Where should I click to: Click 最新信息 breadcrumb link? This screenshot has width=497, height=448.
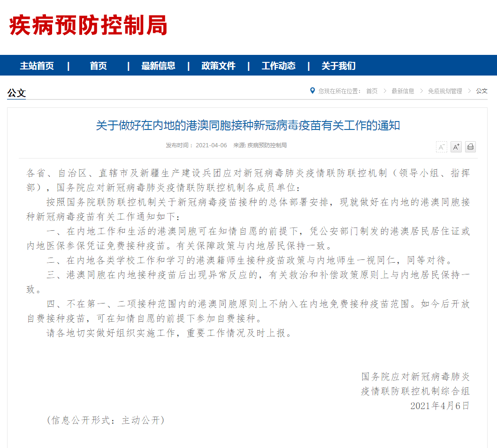(403, 91)
